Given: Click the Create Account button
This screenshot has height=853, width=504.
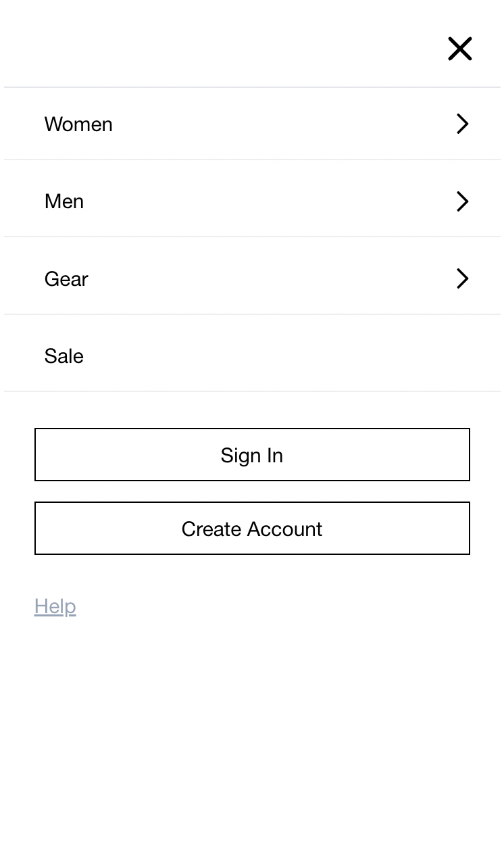Looking at the screenshot, I should click(252, 529).
